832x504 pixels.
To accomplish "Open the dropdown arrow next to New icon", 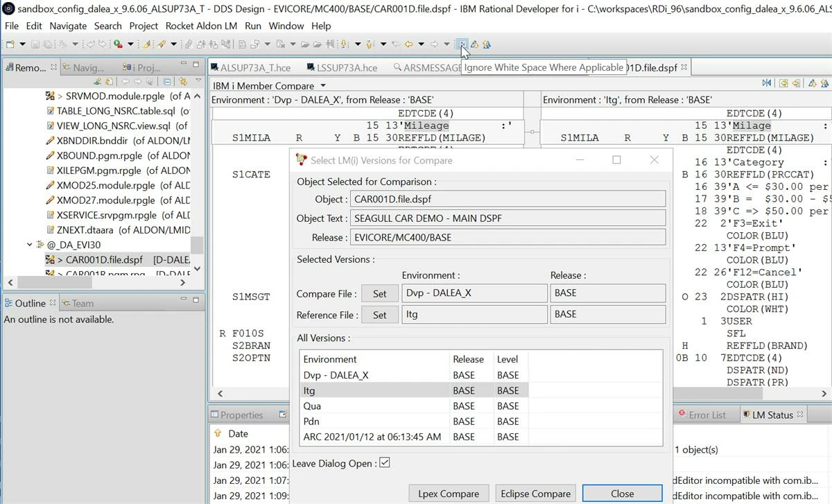I will 22,44.
